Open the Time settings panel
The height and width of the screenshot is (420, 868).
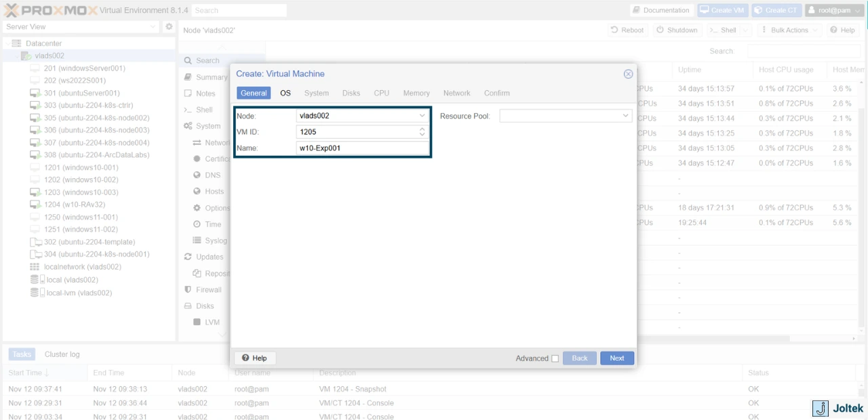pyautogui.click(x=208, y=224)
